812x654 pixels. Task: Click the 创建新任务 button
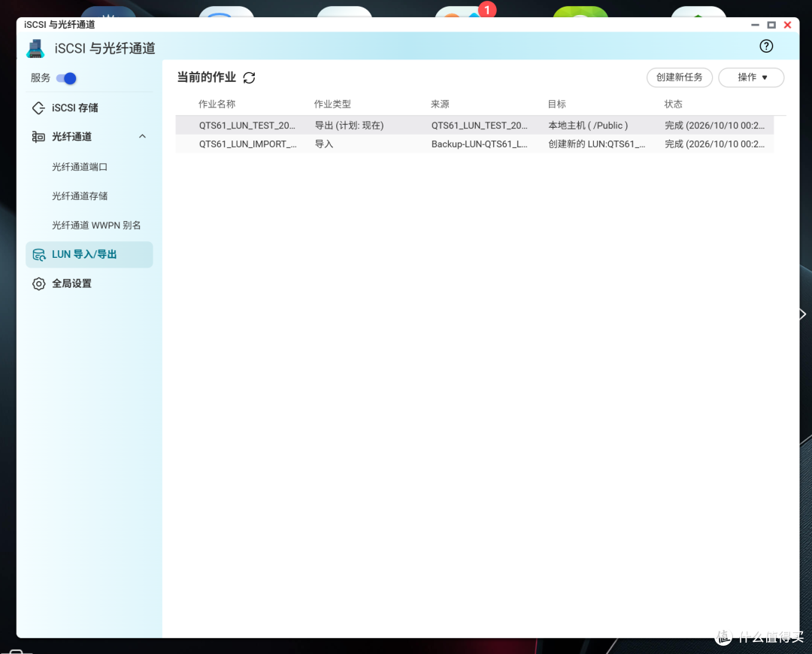click(x=679, y=77)
